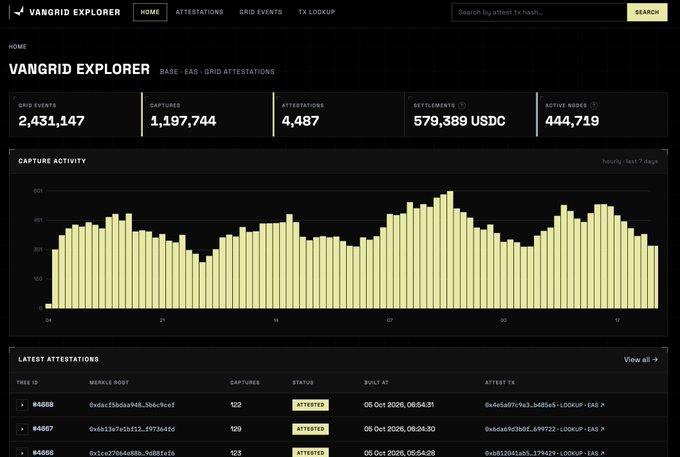Screen dimensions: 680x457
Task: Switch to the TX Lookup tab
Action: 317,12
